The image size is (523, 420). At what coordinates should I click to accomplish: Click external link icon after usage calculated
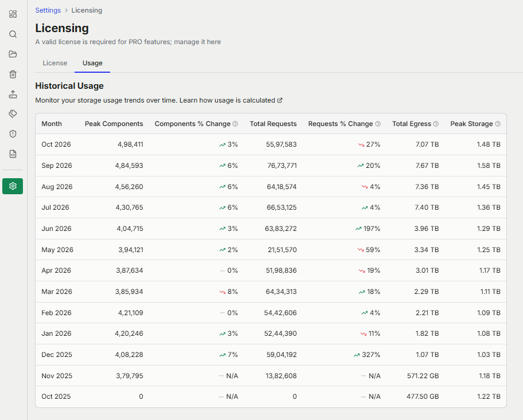280,100
